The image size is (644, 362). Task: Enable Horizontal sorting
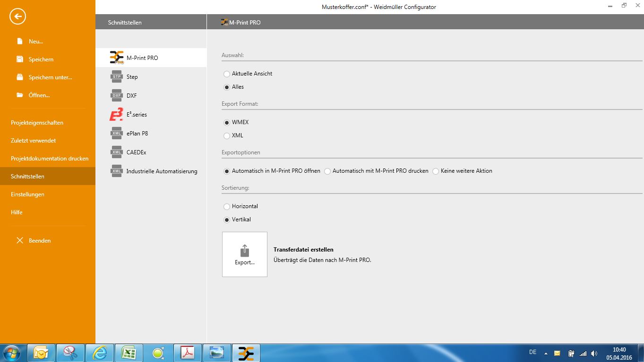point(226,206)
